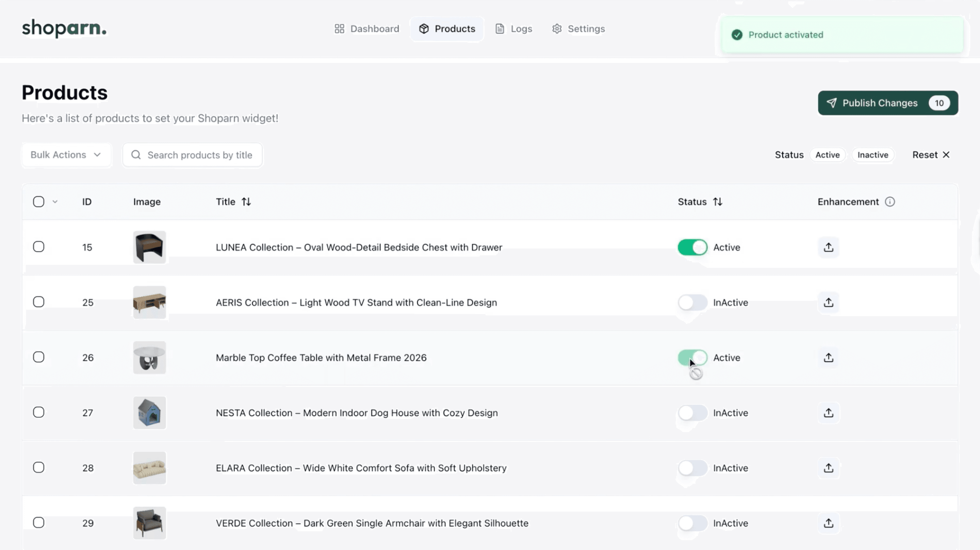Click the Settings gear icon
980x550 pixels.
tap(557, 29)
